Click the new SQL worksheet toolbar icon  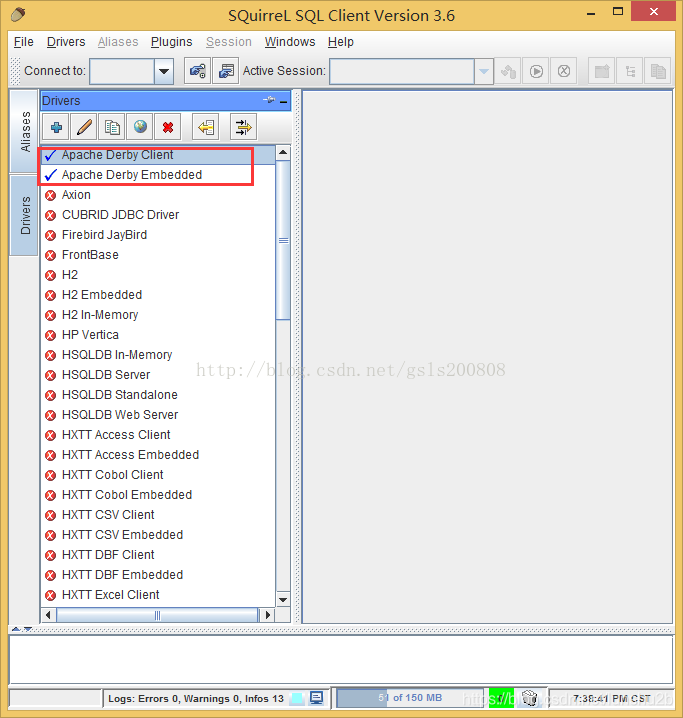(x=602, y=71)
